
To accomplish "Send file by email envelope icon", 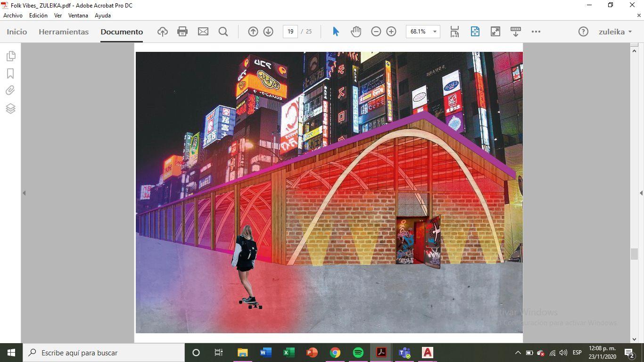I will (x=203, y=32).
